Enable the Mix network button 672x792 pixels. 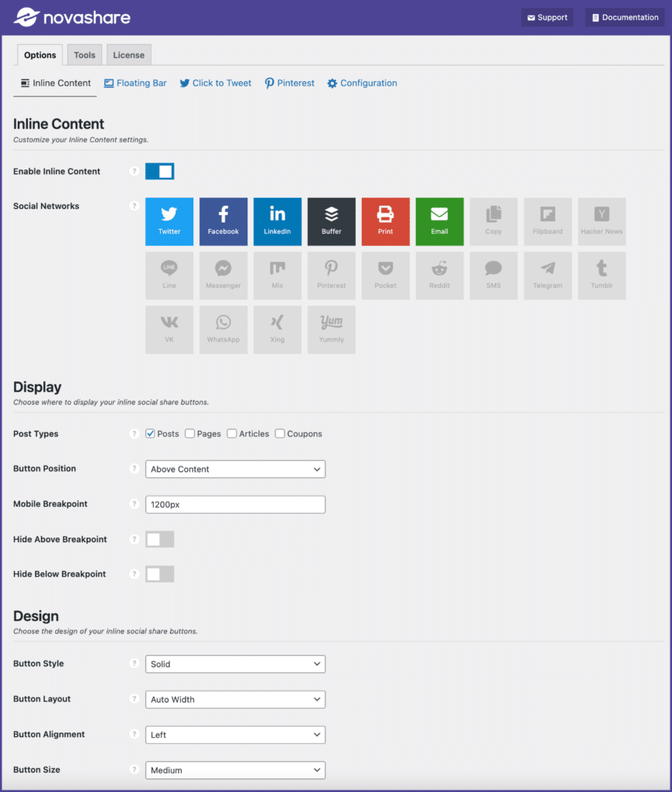(277, 276)
